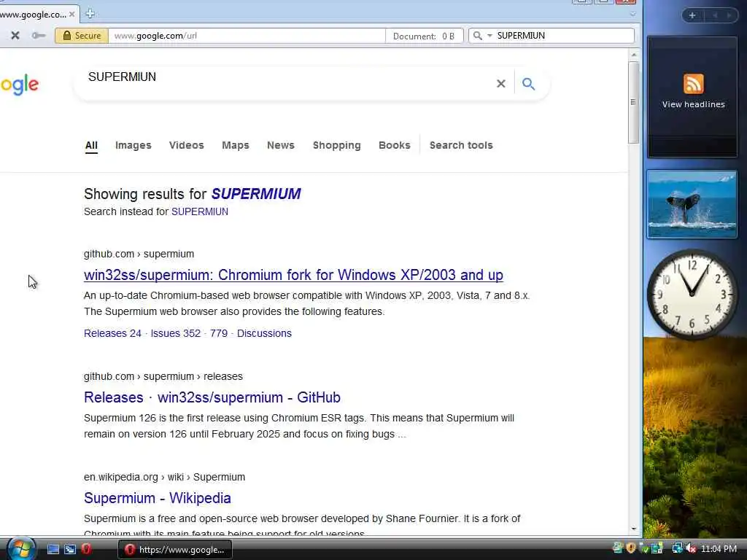Close the www.google.co... tab

pyautogui.click(x=71, y=15)
